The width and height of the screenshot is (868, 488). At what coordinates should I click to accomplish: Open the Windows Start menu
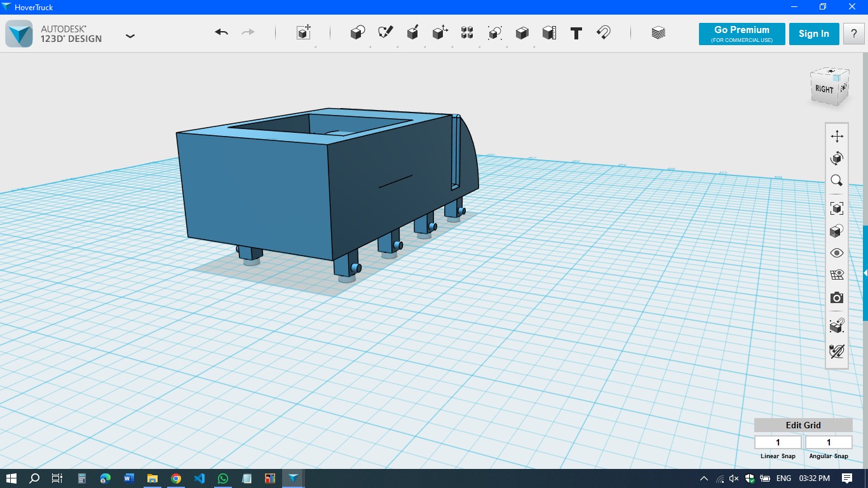[11, 478]
